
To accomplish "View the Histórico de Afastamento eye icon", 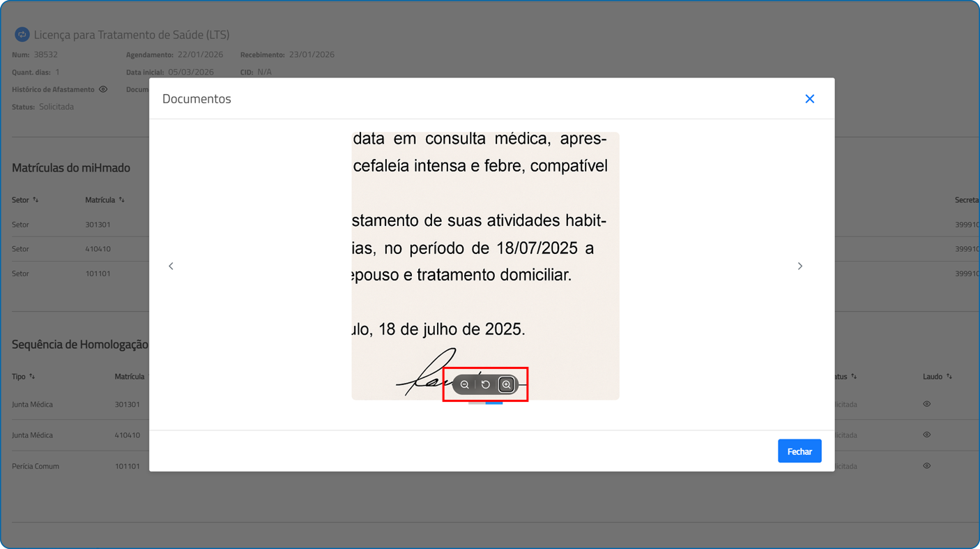I will tap(103, 89).
